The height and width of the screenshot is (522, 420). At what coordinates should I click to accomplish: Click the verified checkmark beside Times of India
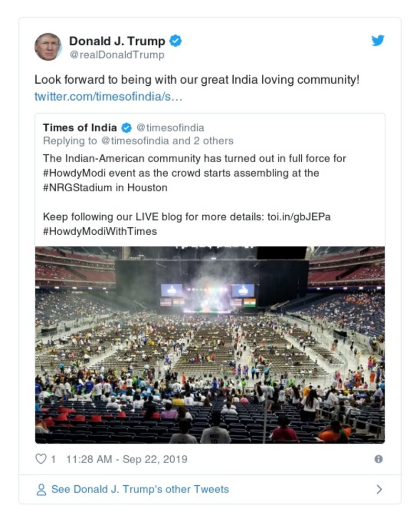(126, 127)
